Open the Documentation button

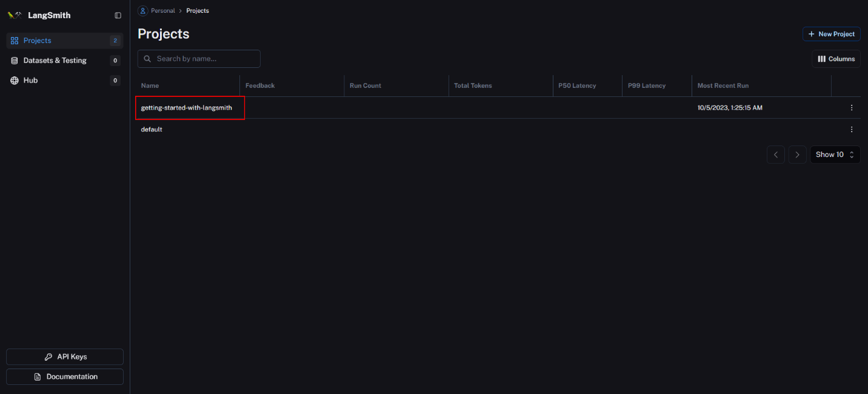[65, 377]
